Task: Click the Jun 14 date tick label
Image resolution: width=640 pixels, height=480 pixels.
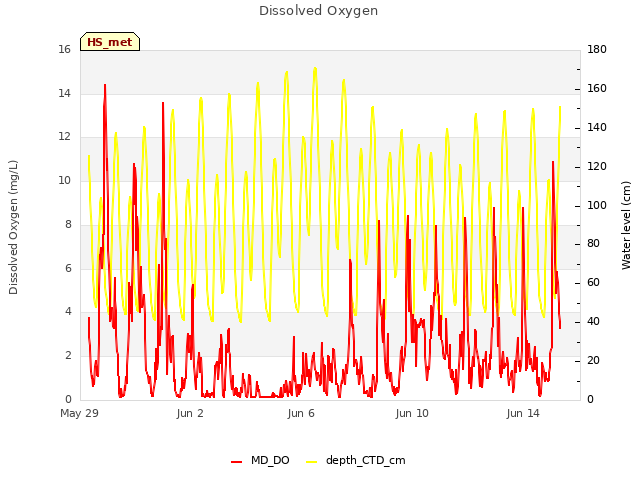Action: pos(523,413)
